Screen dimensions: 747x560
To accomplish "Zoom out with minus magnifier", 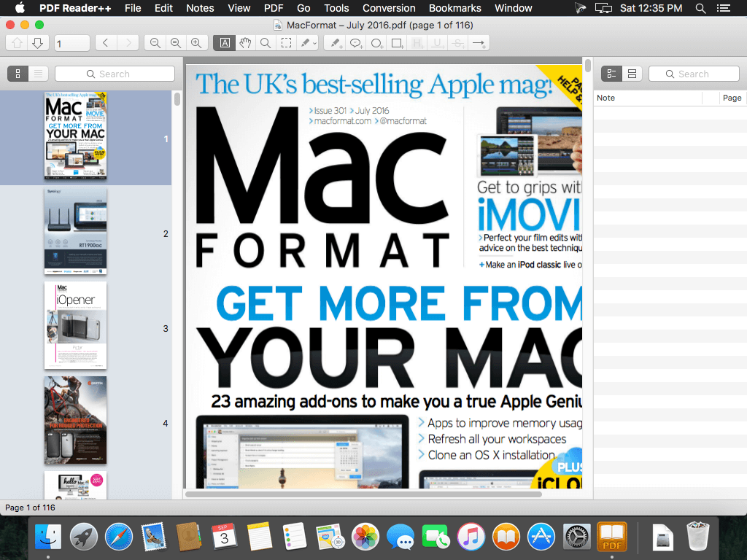I will (155, 43).
